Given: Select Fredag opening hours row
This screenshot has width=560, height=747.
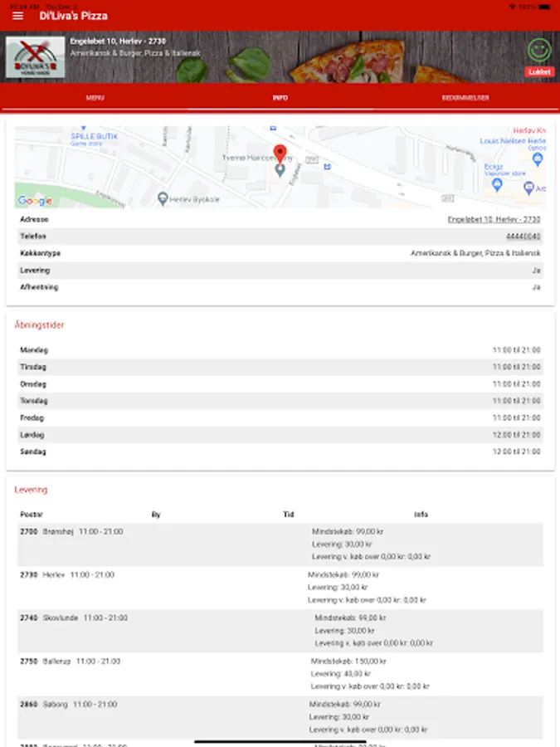Looking at the screenshot, I should (280, 417).
